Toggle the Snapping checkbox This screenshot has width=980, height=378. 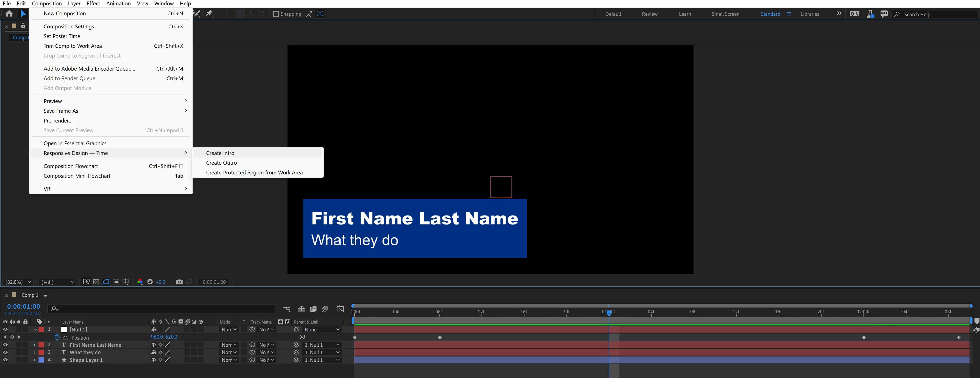tap(276, 14)
